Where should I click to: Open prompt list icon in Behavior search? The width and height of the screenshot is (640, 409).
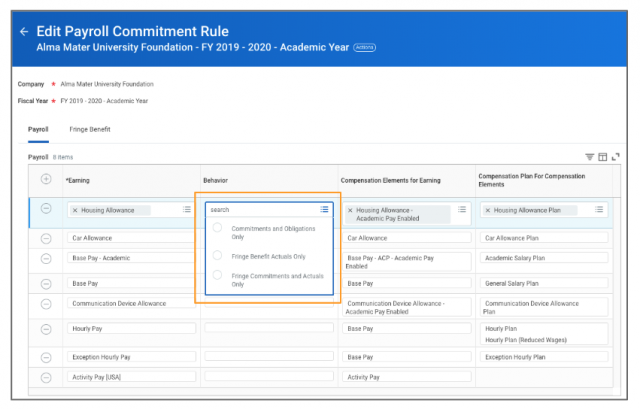[x=324, y=209]
